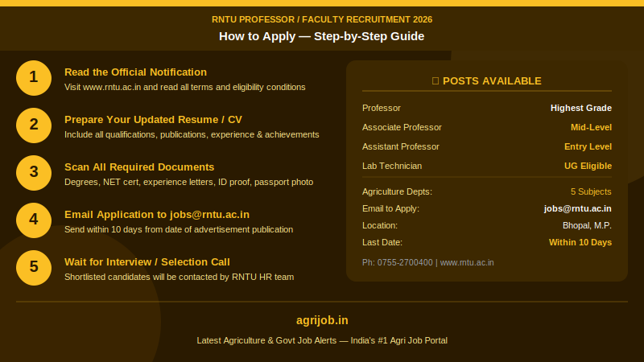This screenshot has height=362, width=644.
Task: Click the '5 Subjects' value
Action: point(591,191)
